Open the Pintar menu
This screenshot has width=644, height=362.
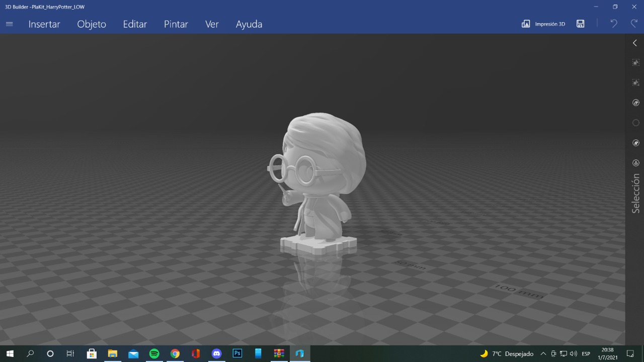[x=176, y=24]
